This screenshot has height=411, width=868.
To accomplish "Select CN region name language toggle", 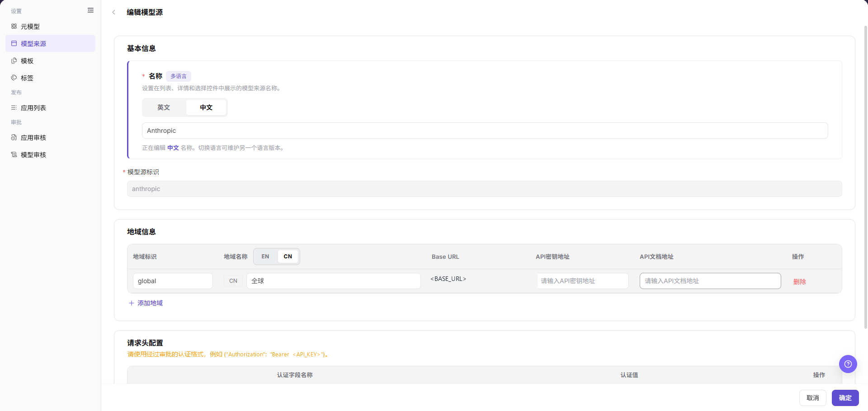I will [288, 257].
